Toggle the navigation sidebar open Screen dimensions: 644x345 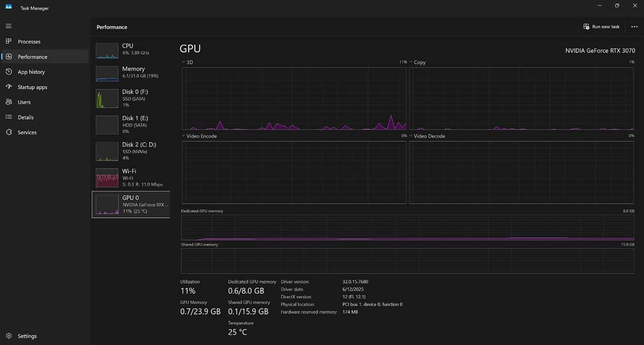(x=8, y=25)
